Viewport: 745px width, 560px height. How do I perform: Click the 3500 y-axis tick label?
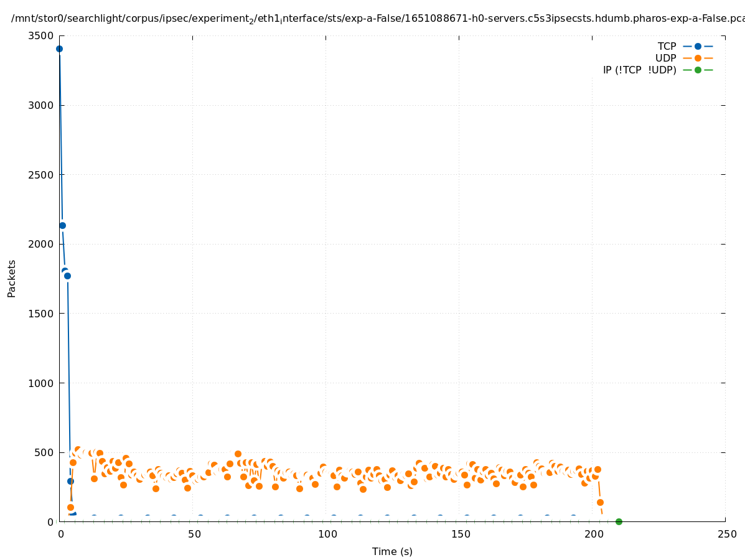pos(41,35)
